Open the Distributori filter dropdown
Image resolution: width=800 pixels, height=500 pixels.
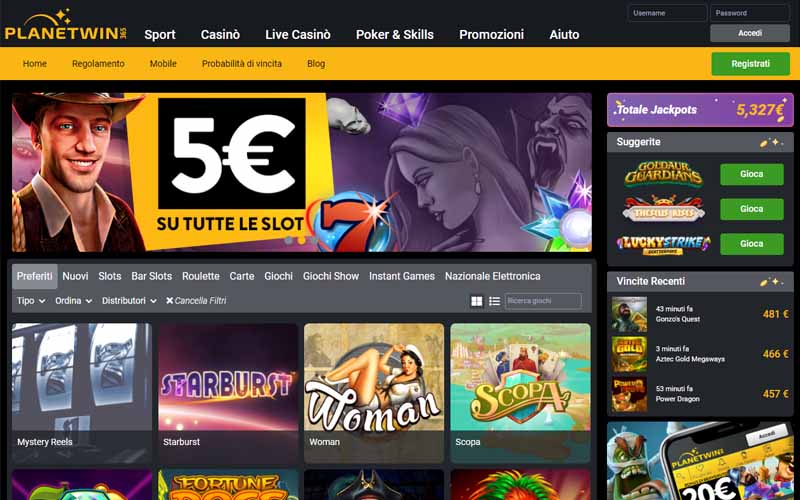pos(129,301)
